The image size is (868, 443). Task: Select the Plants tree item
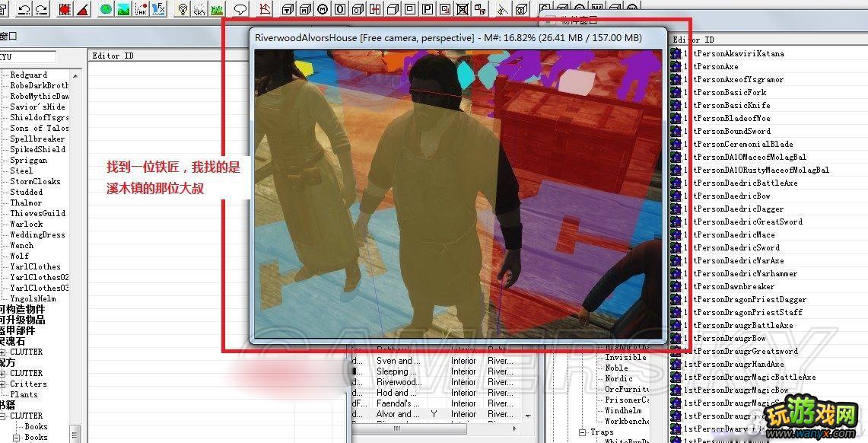tap(24, 395)
